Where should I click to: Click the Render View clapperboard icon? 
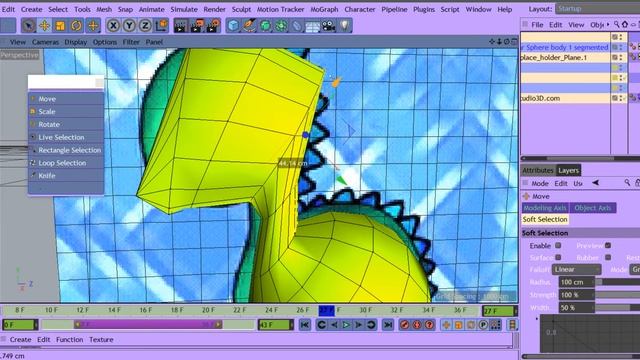click(181, 26)
